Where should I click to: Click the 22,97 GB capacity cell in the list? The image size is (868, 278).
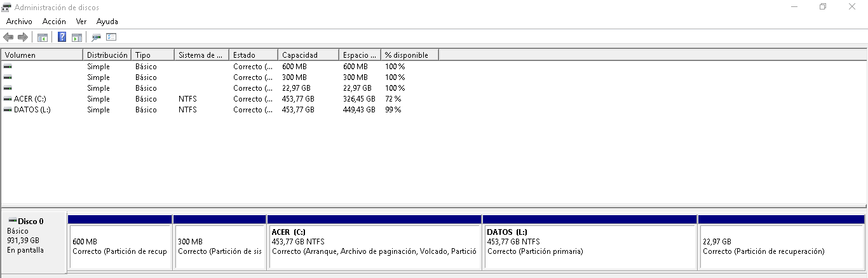coord(296,88)
